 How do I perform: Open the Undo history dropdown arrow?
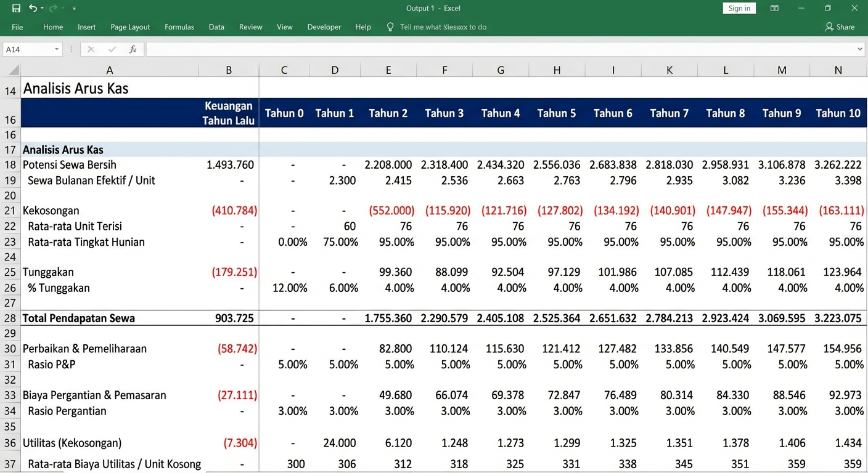pyautogui.click(x=42, y=9)
